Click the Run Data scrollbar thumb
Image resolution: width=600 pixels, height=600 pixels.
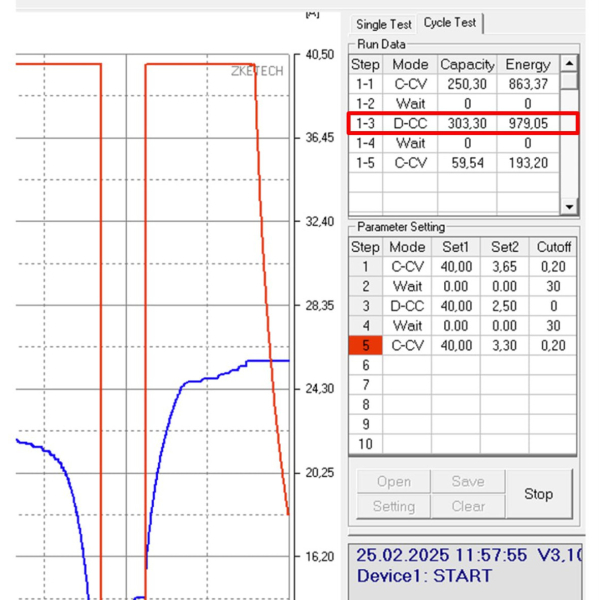pyautogui.click(x=569, y=81)
